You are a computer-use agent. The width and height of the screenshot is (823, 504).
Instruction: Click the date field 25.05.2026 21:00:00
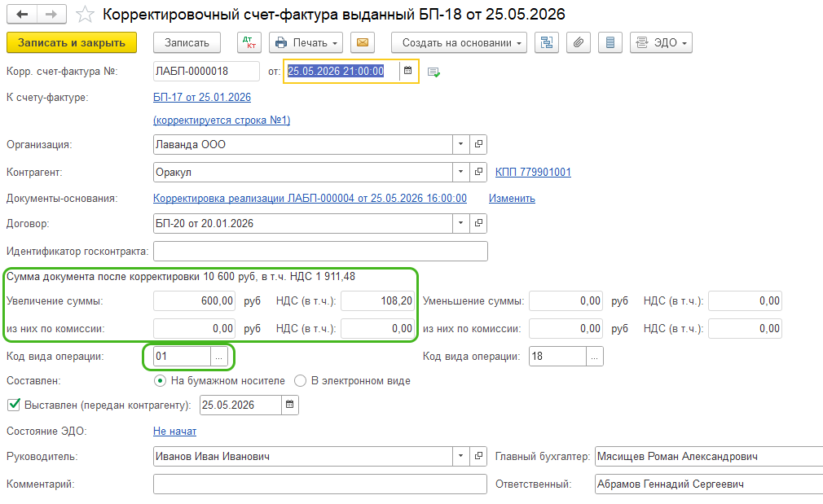coord(341,72)
